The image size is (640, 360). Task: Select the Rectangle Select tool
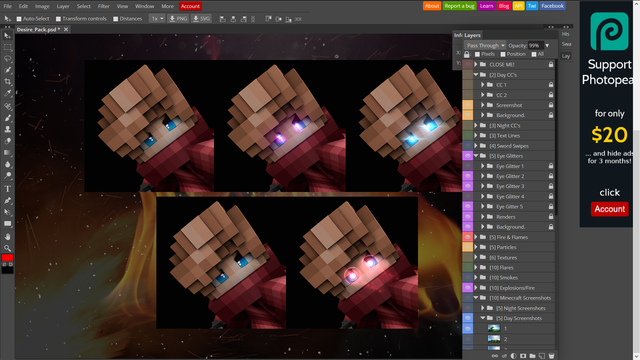click(7, 47)
